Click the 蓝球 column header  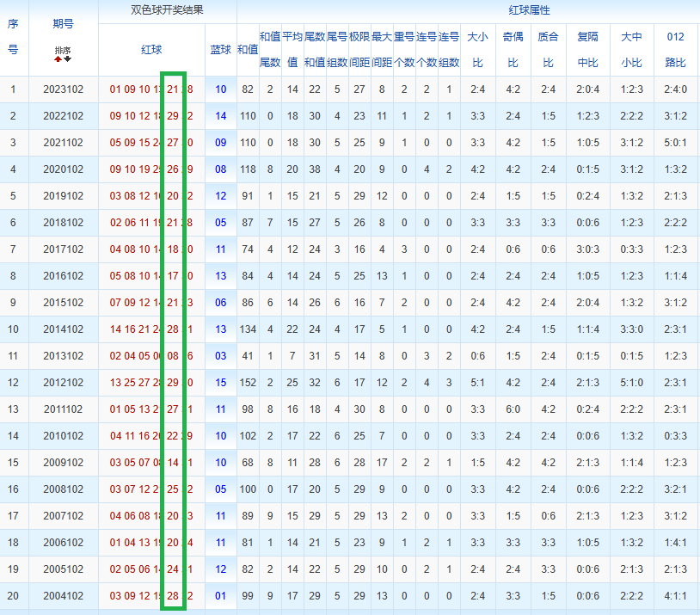[220, 50]
